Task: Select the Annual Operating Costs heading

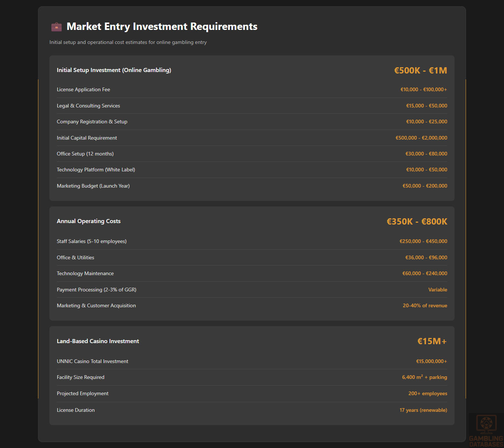Action: pyautogui.click(x=89, y=221)
